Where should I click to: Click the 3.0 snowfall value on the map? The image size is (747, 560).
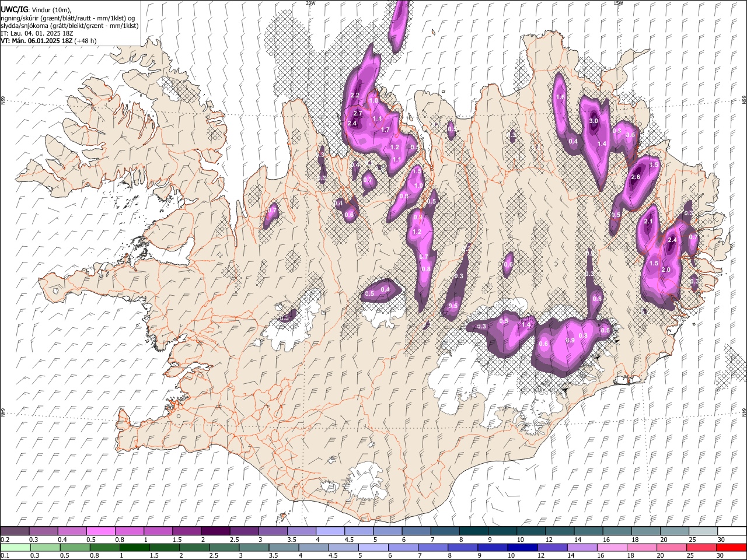[x=594, y=121]
